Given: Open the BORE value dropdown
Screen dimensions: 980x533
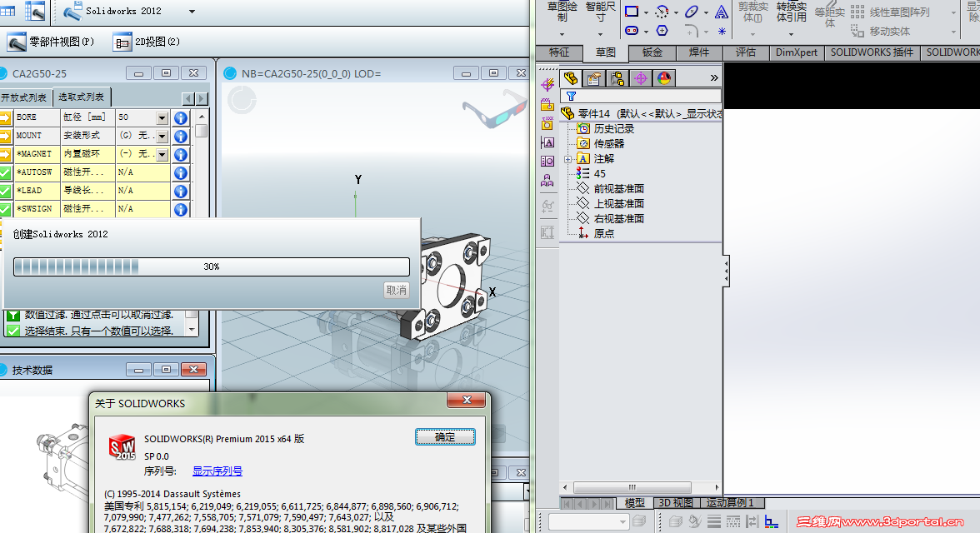Looking at the screenshot, I should (x=162, y=117).
